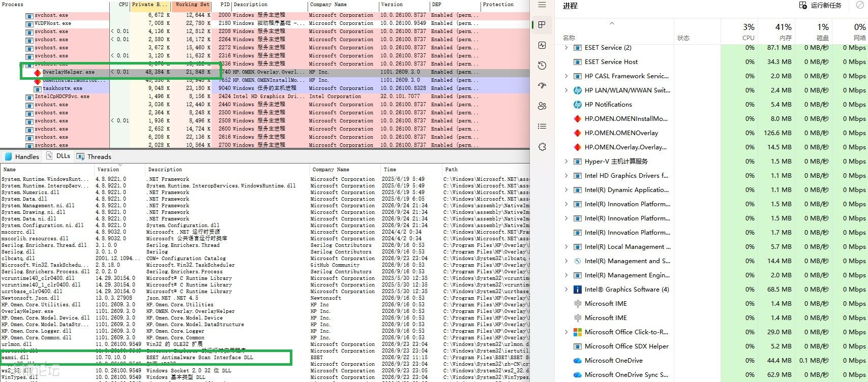Sort DLL list by Time column
Screen dimensions: 868x382
click(x=411, y=170)
